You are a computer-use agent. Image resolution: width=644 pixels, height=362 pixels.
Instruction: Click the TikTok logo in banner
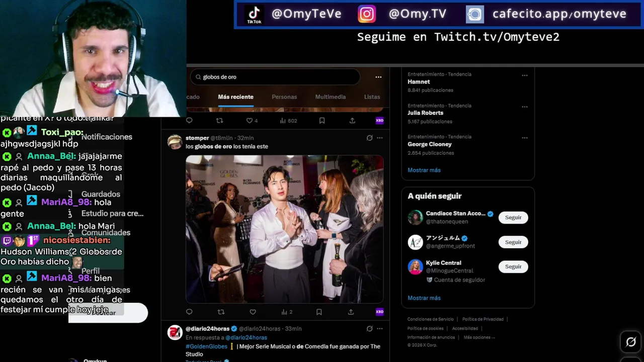[x=254, y=14]
